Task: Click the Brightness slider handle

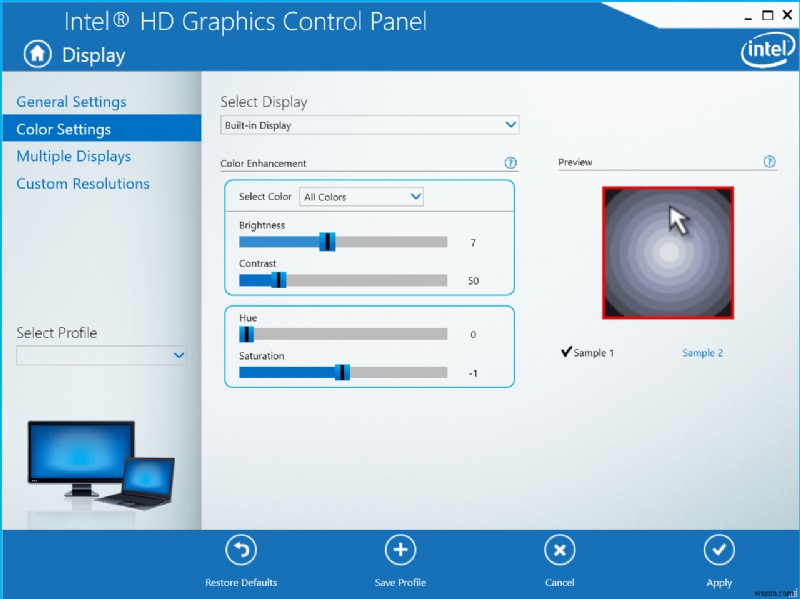Action: point(327,242)
